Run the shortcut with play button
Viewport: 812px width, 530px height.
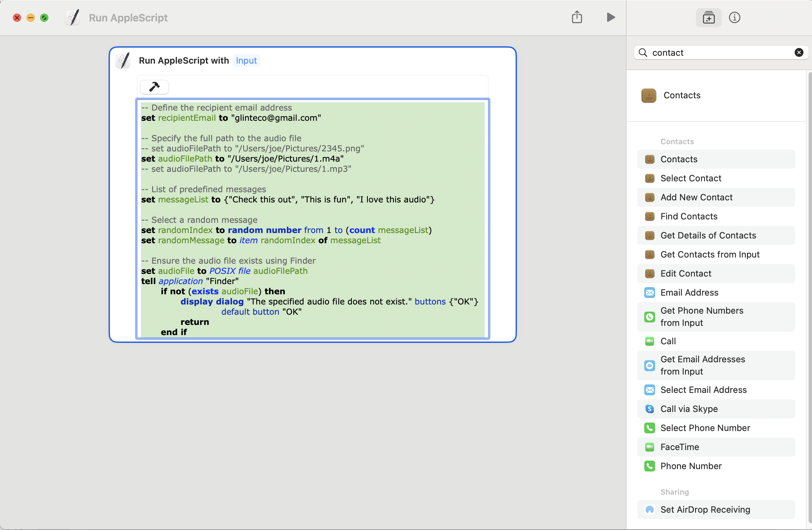point(611,17)
